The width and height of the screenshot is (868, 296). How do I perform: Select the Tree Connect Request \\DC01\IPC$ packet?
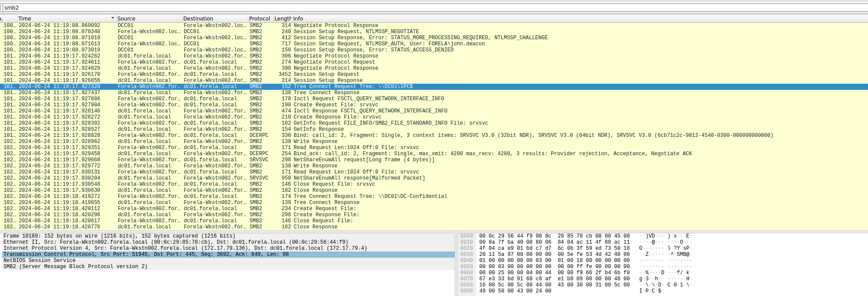pyautogui.click(x=434, y=86)
